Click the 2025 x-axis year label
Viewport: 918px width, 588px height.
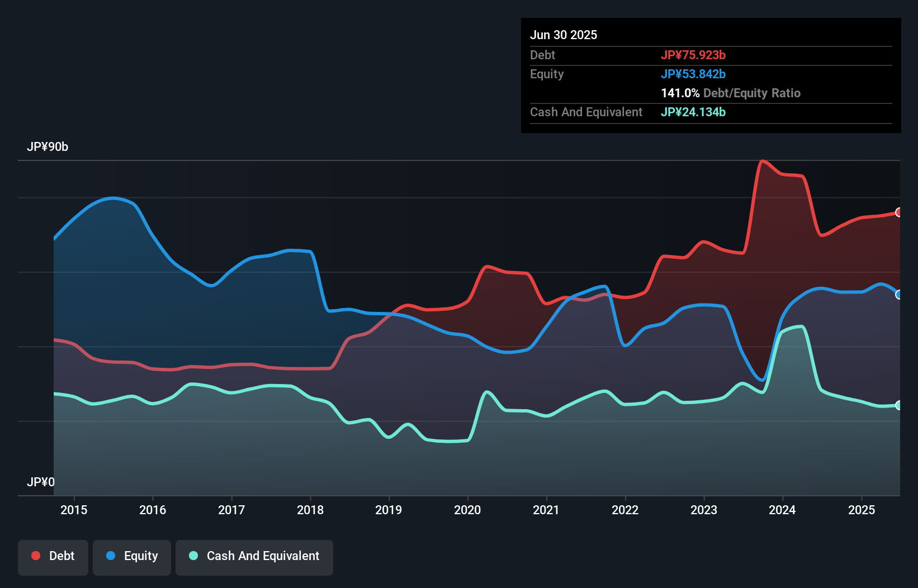862,510
